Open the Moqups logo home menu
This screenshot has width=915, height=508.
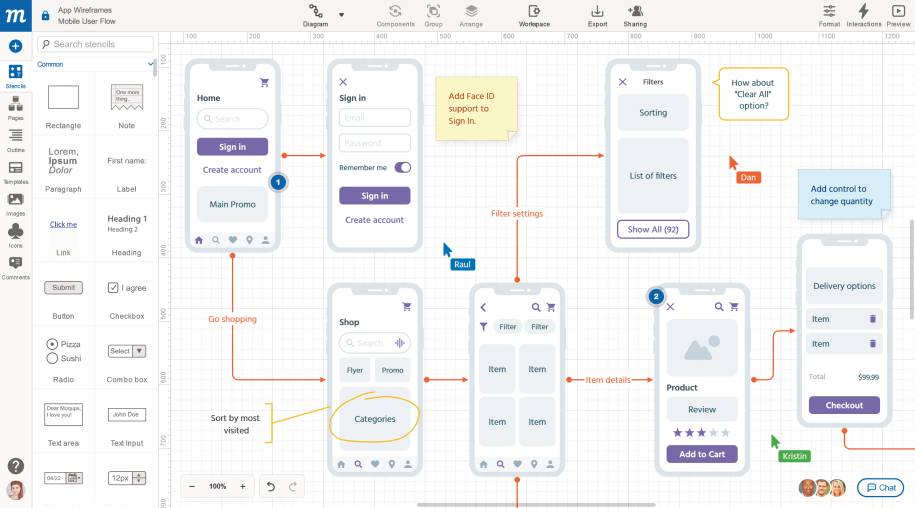[16, 16]
